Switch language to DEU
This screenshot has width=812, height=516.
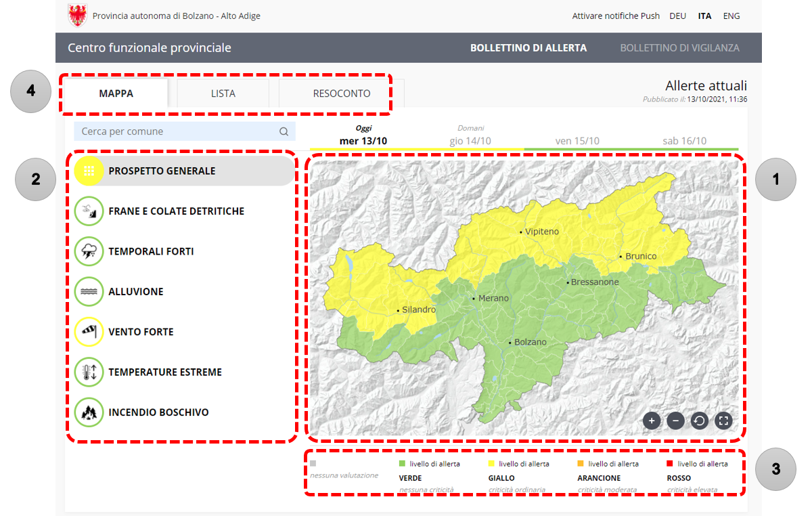tap(677, 16)
